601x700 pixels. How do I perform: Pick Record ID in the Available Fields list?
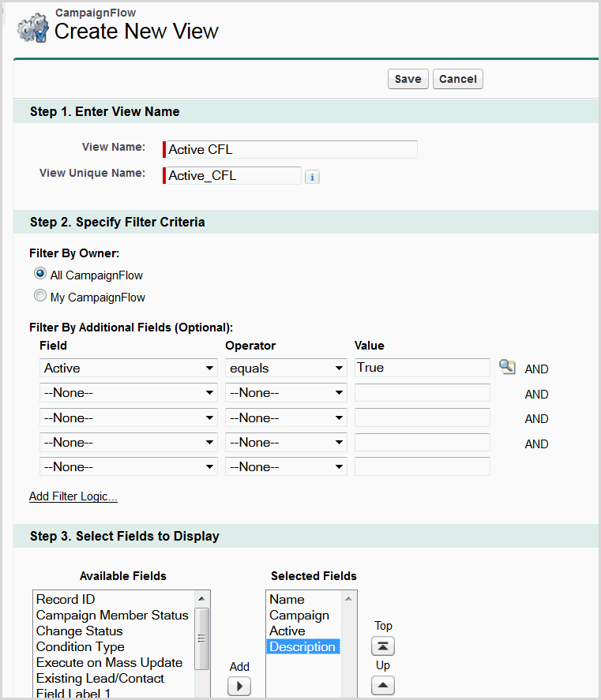point(66,600)
